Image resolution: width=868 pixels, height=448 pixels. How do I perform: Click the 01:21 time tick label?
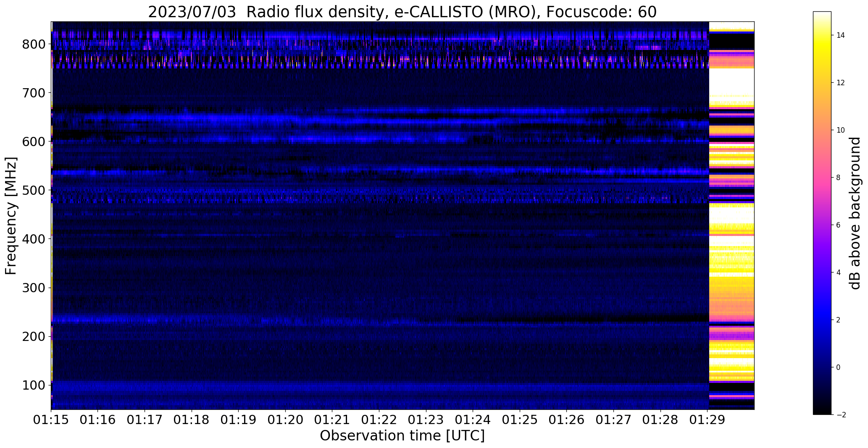click(x=332, y=420)
